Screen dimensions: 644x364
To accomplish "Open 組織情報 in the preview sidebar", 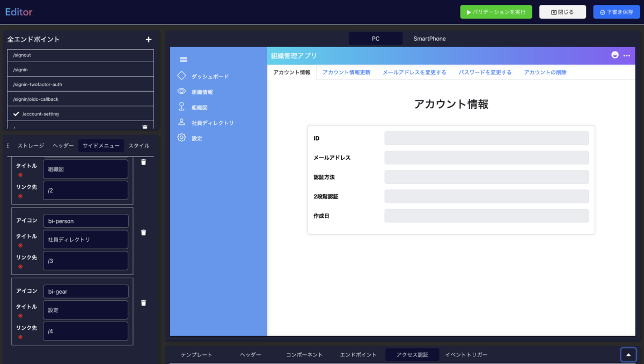I will coord(202,92).
